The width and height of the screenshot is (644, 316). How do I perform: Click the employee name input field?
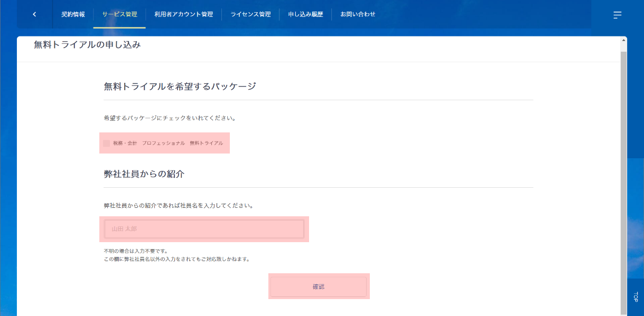204,229
